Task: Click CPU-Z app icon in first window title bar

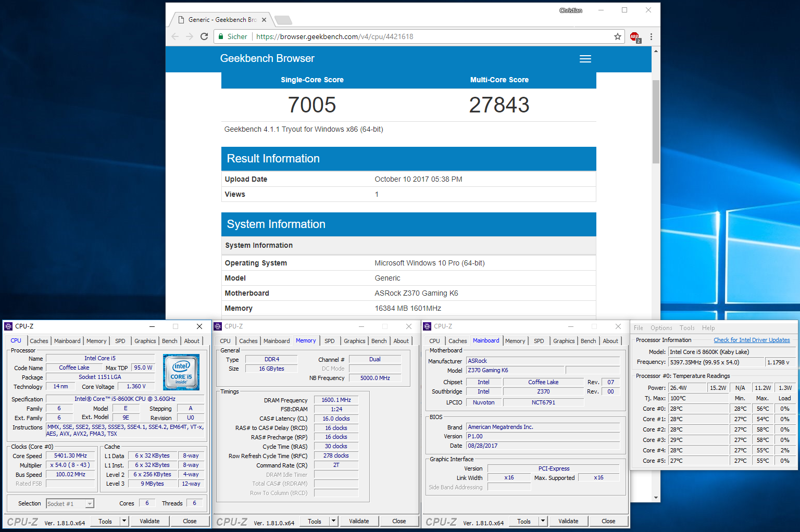Action: [x=8, y=326]
